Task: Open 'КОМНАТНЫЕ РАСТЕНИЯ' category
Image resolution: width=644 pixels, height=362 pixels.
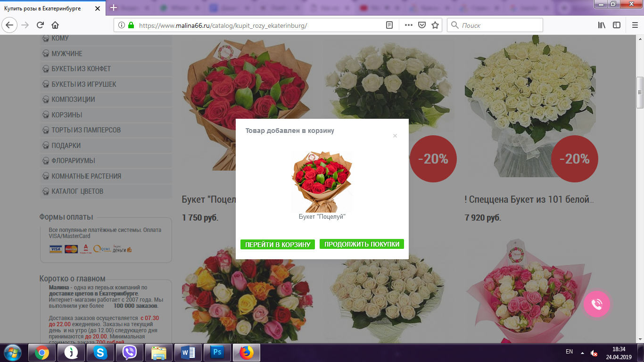Action: pos(106,176)
